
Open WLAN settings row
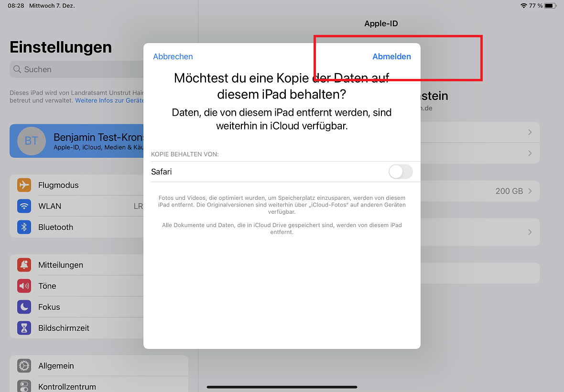(x=76, y=206)
